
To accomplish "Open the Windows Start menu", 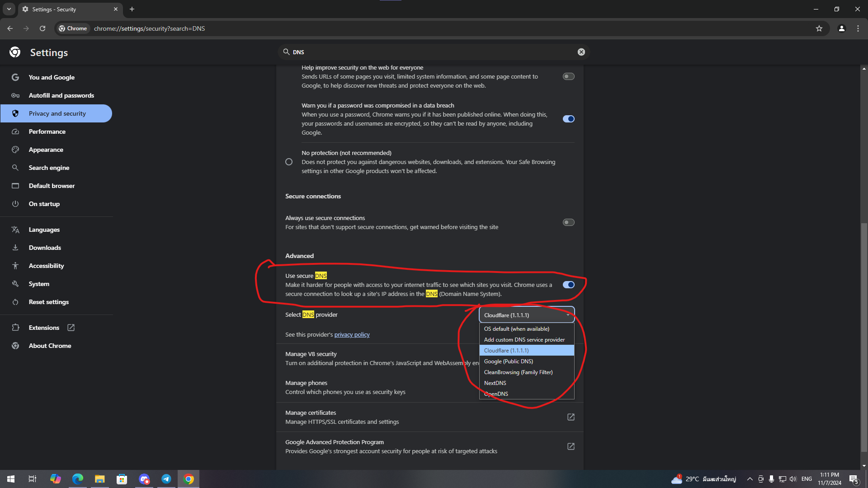I will (x=11, y=479).
